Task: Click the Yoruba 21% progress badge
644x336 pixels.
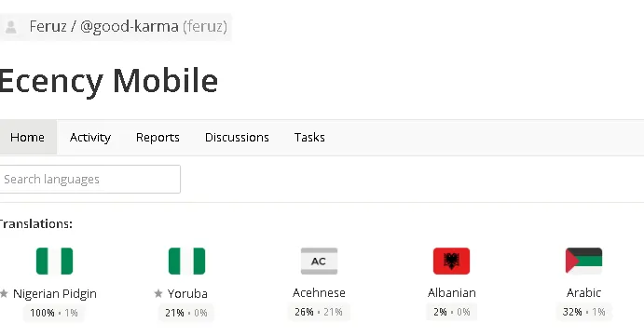Action: click(174, 313)
